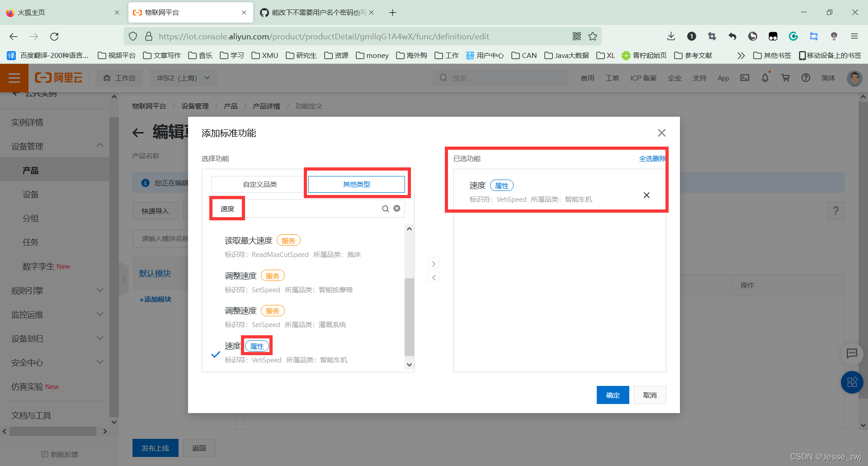This screenshot has width=868, height=466.
Task: Open the shopping cart in the Aliyun header
Action: point(785,77)
